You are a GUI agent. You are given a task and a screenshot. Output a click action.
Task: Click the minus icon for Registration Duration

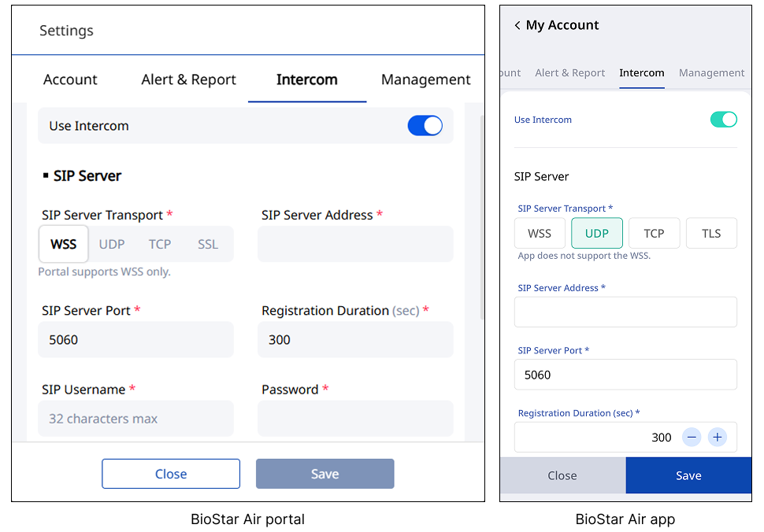tap(691, 438)
